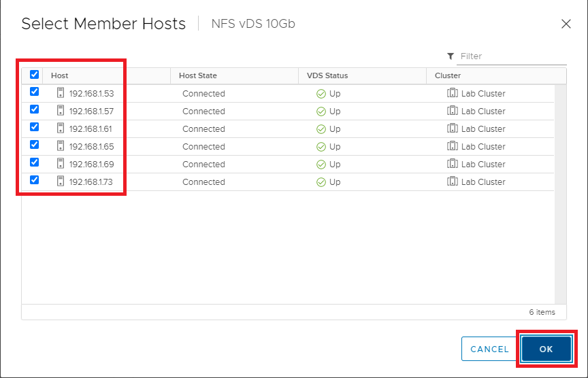Click the filter funnel icon

(x=451, y=56)
